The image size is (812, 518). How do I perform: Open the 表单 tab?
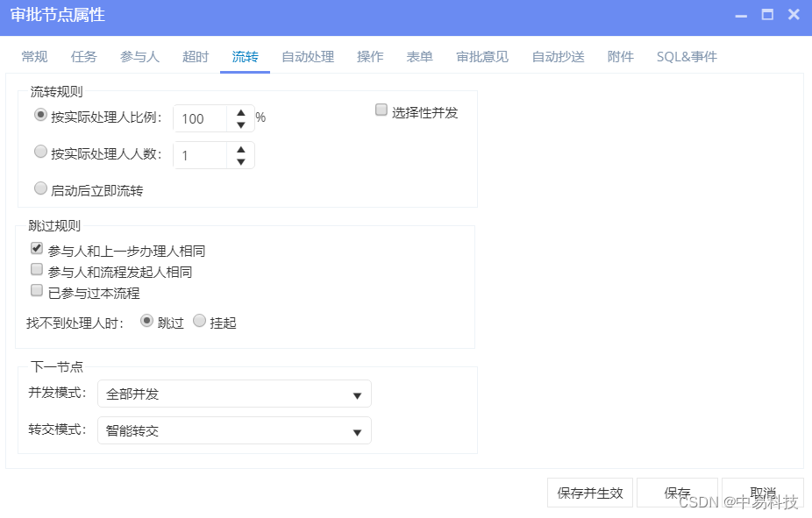point(419,56)
